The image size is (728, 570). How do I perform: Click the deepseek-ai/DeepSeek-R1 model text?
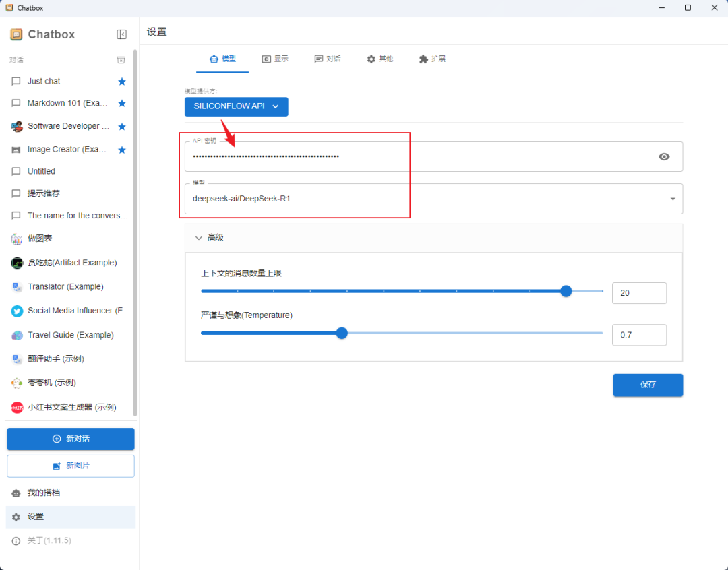coord(241,199)
